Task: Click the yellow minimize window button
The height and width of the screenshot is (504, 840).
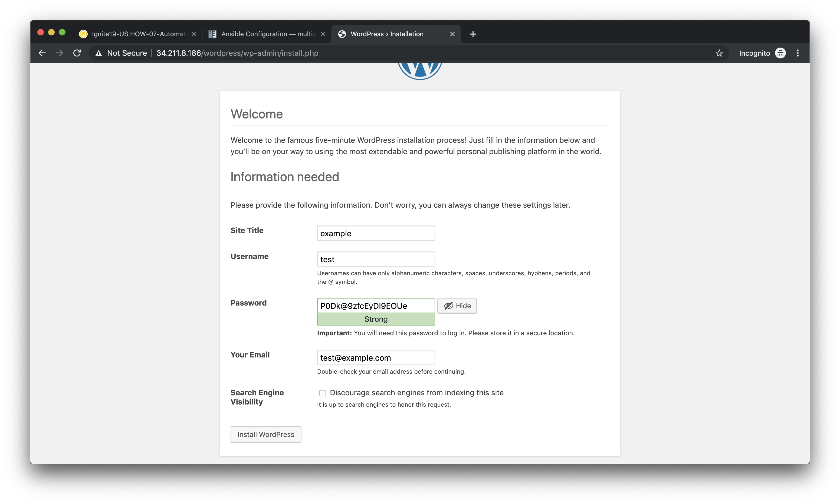Action: [x=51, y=32]
